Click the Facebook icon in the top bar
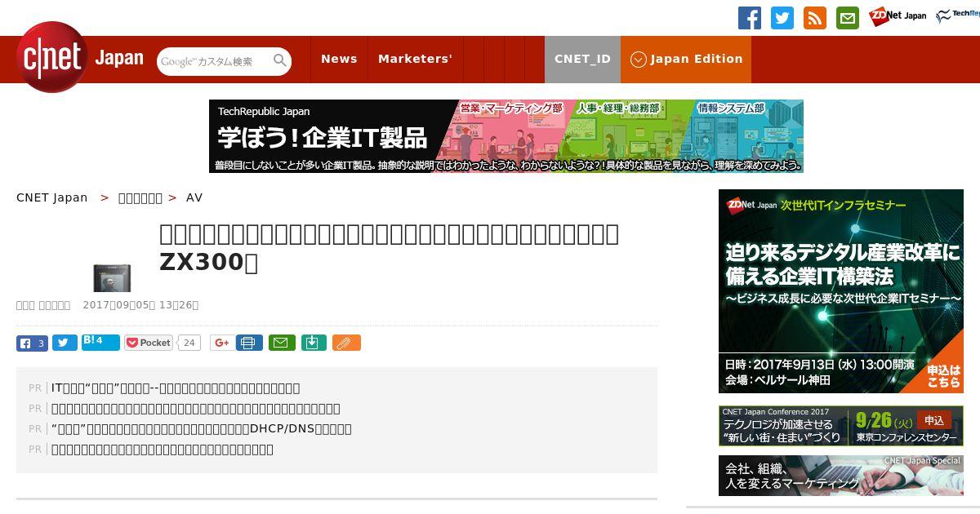980x514 pixels. (x=750, y=18)
